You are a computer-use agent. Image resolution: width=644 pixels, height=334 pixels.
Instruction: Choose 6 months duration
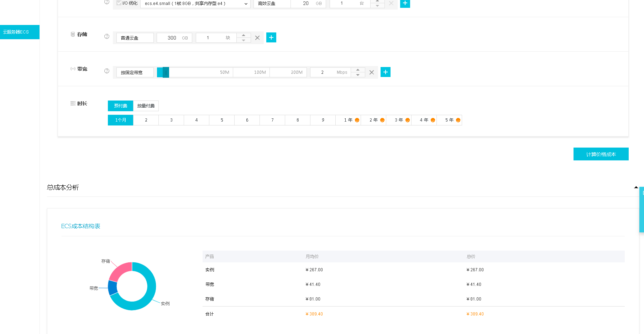(247, 120)
